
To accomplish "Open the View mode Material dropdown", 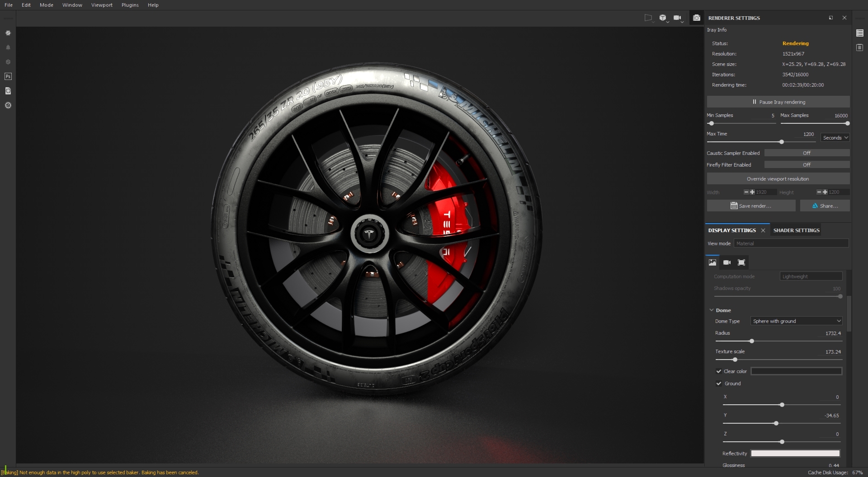I will (791, 243).
